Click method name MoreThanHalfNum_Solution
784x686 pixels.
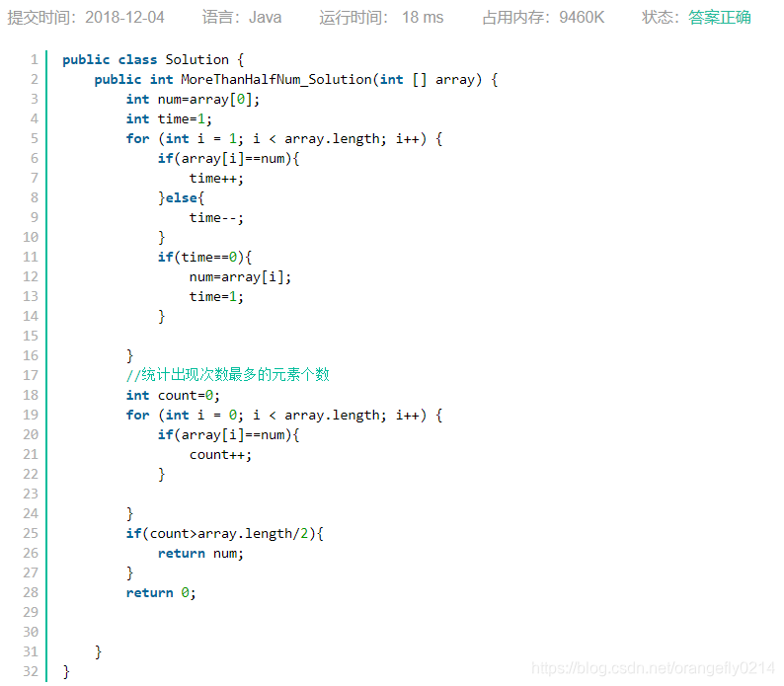tap(276, 80)
